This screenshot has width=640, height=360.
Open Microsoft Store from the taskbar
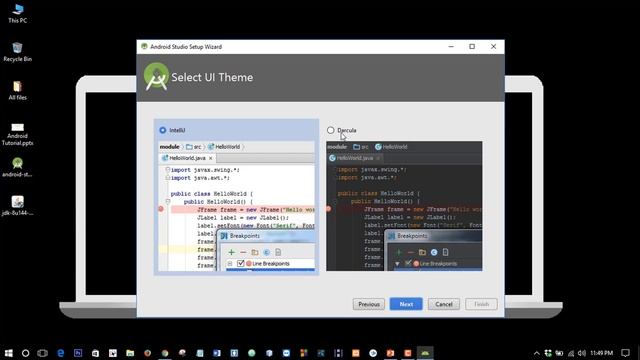(95, 353)
